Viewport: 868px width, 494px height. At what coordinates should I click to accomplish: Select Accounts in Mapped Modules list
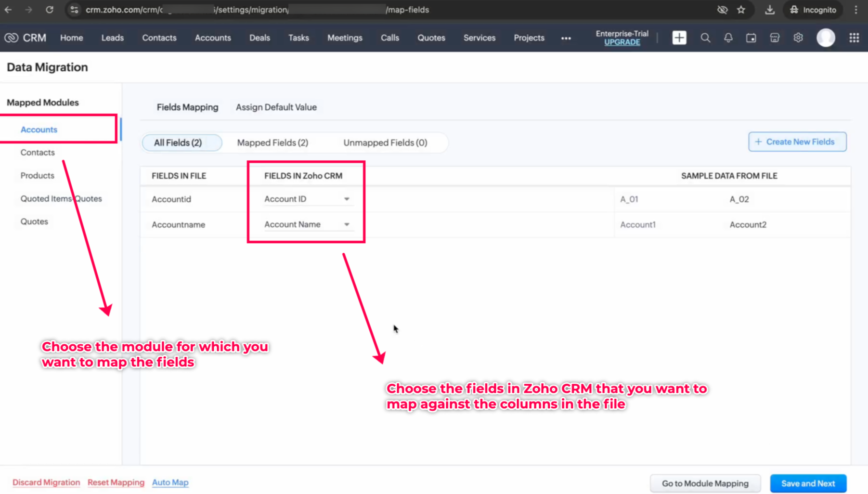pos(39,130)
